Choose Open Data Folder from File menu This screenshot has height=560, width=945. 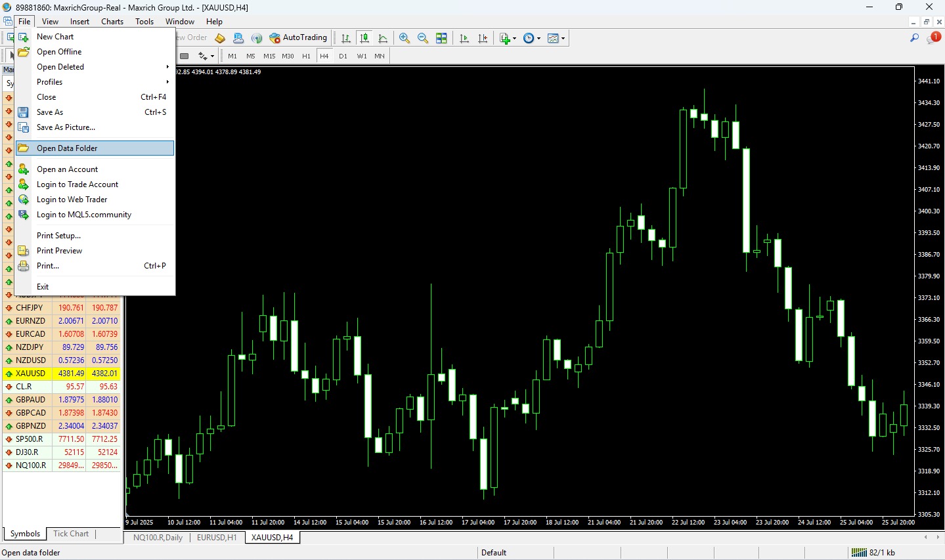95,148
